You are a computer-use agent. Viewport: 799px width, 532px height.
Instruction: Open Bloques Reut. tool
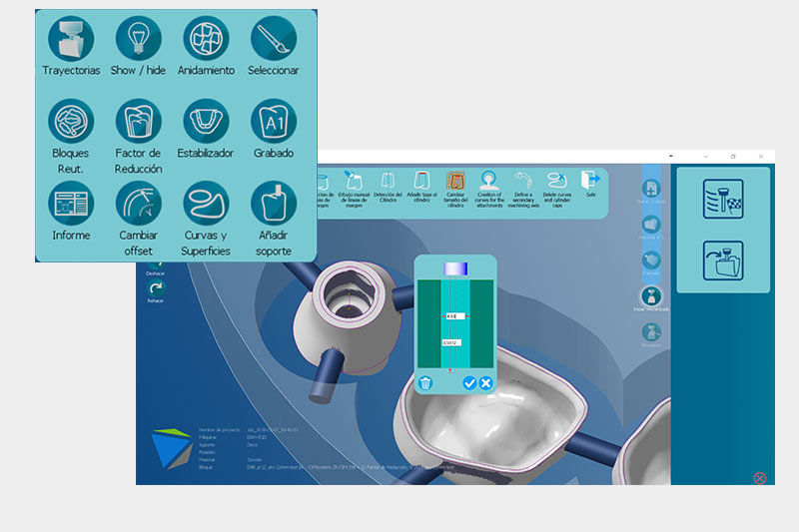click(71, 121)
